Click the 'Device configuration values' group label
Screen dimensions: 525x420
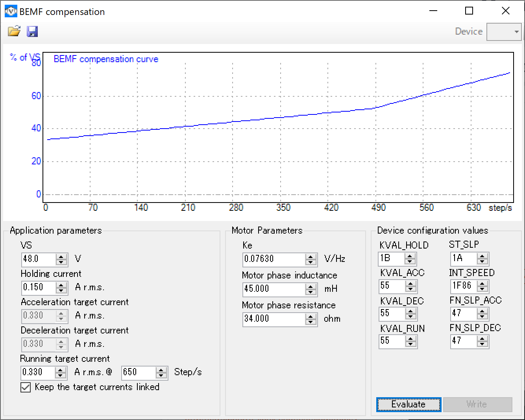pos(433,230)
